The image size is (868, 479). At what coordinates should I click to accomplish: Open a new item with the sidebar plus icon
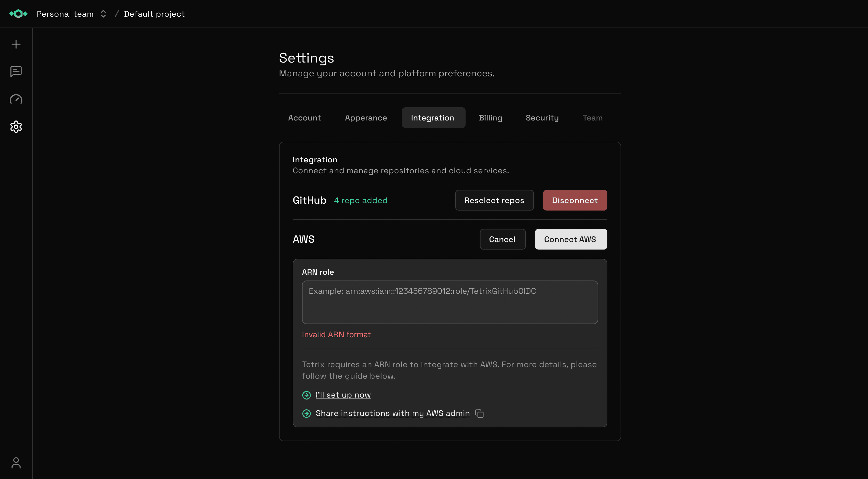point(16,44)
